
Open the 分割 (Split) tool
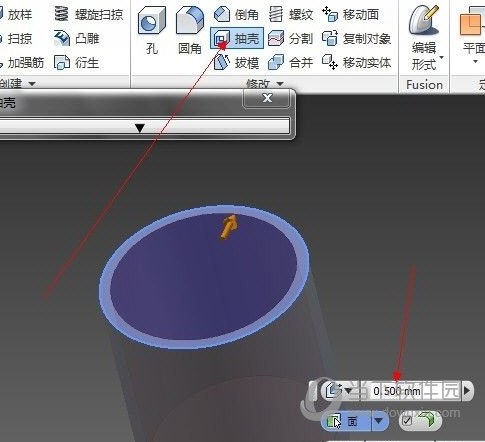pyautogui.click(x=291, y=38)
